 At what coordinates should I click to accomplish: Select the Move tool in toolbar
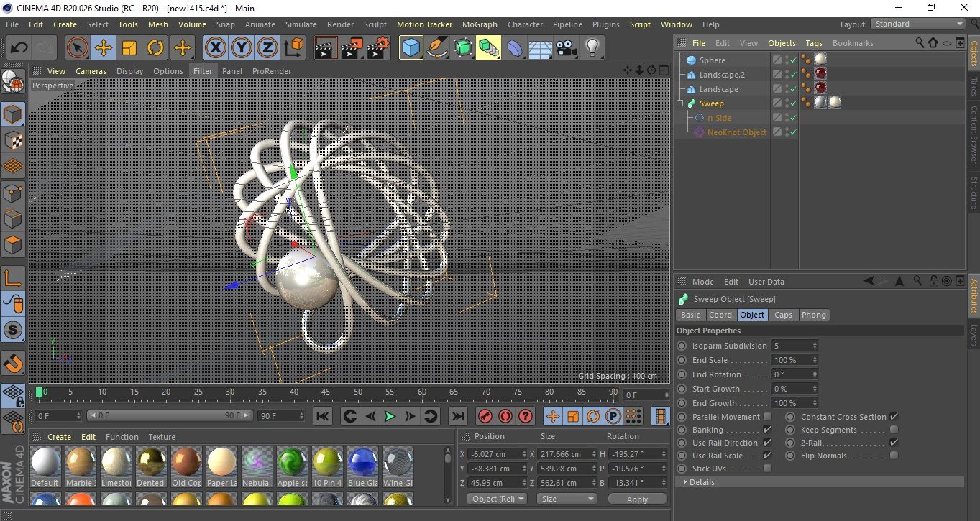tap(104, 48)
